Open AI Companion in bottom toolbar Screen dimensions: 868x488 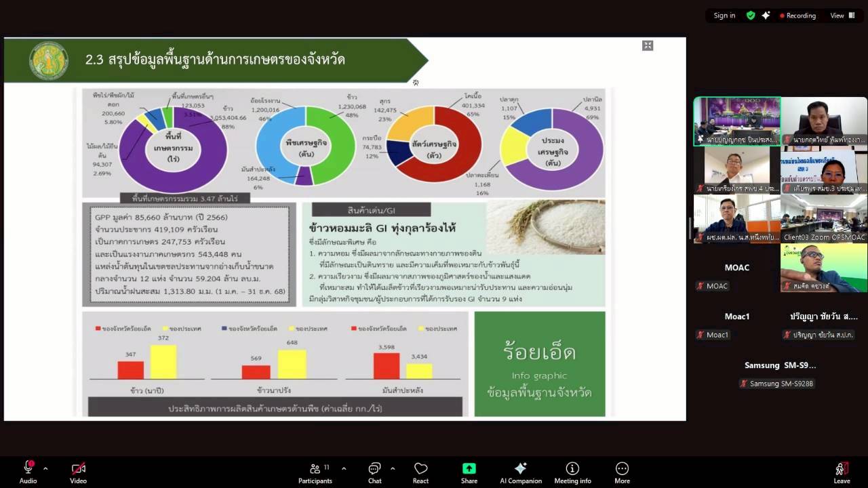coord(520,472)
